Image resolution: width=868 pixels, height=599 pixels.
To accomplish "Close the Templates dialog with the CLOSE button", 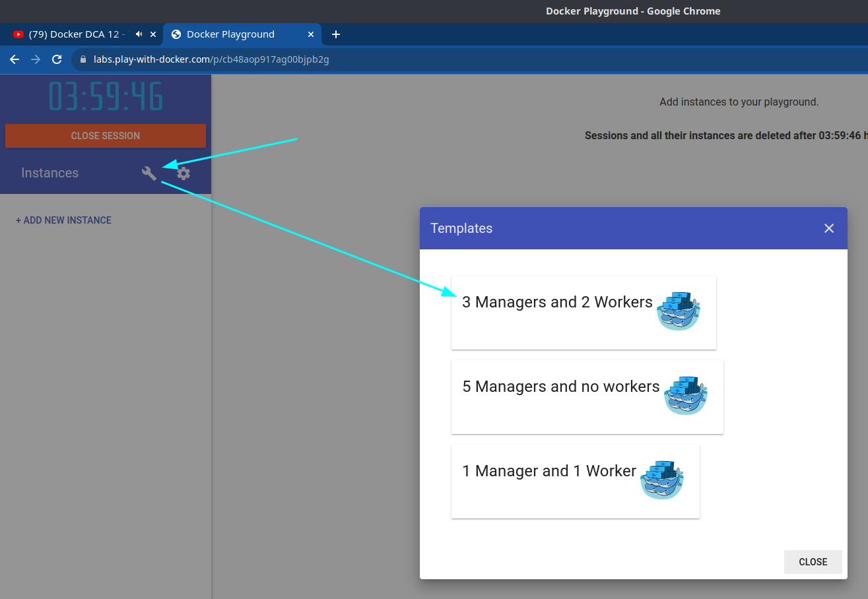I will 813,561.
